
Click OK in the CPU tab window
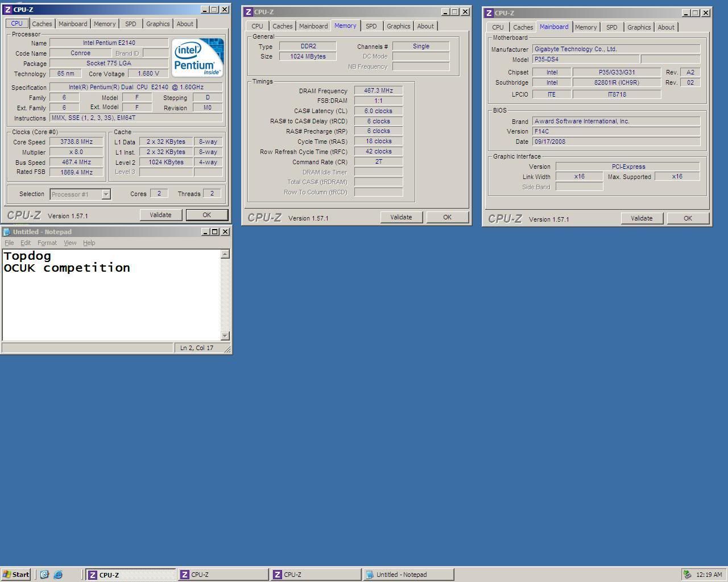click(206, 215)
